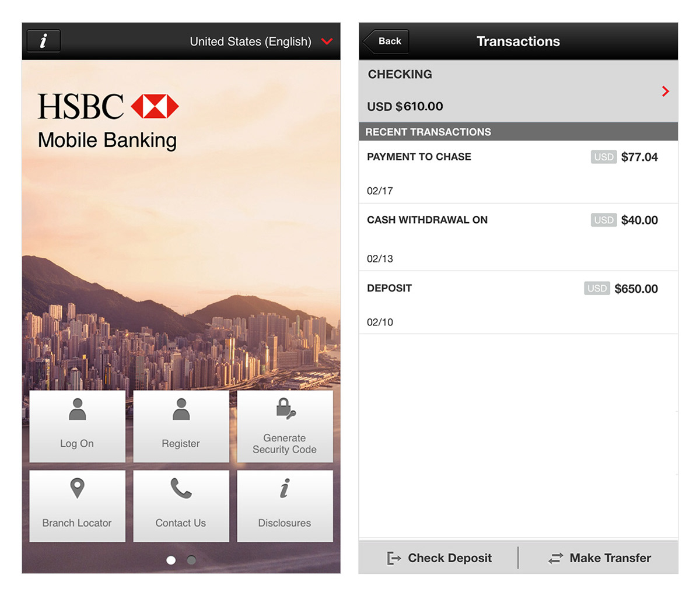Click the $40.00 amount
This screenshot has width=700, height=596.
pos(639,220)
